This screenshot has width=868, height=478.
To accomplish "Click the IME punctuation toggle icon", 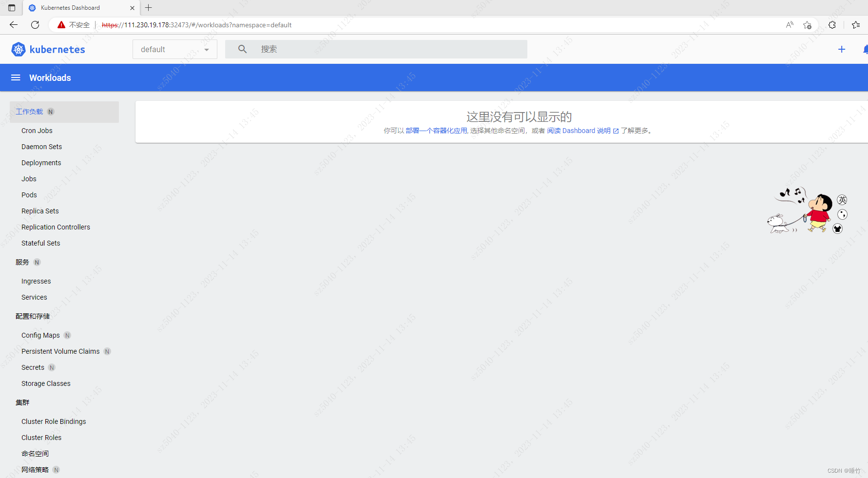I will tap(842, 214).
